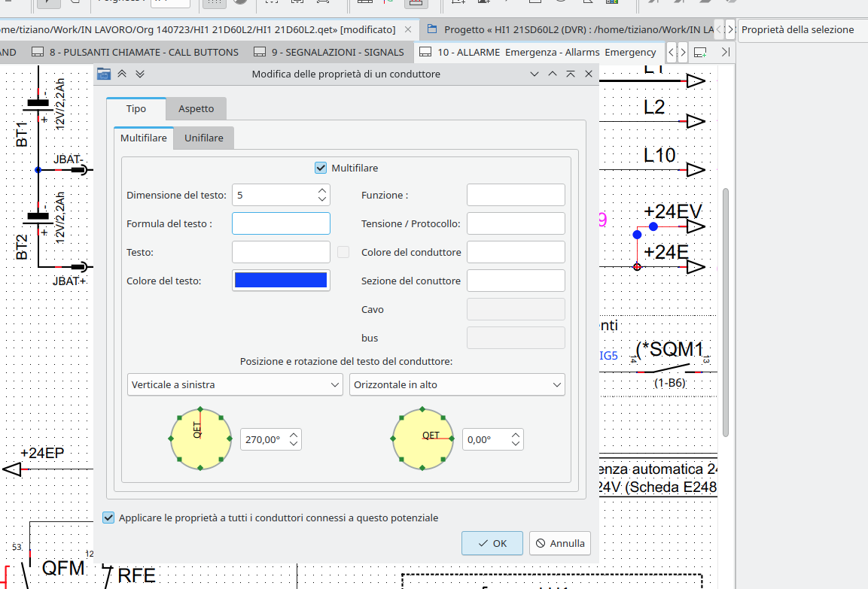Switch to the Aspetto tab

tap(196, 109)
